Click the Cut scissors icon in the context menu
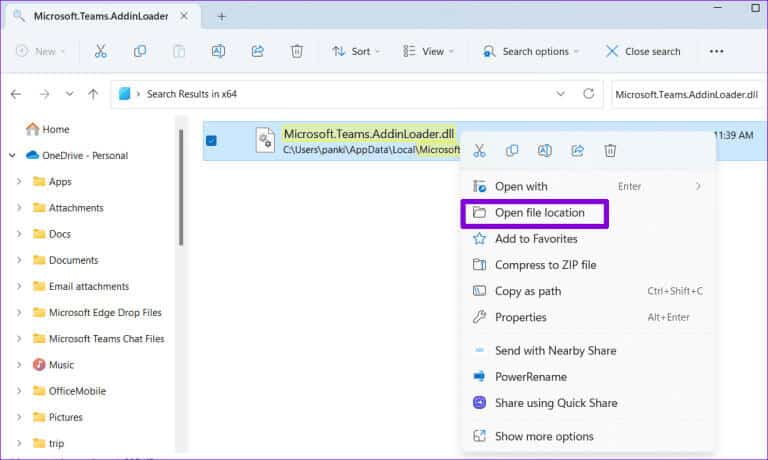 tap(480, 150)
